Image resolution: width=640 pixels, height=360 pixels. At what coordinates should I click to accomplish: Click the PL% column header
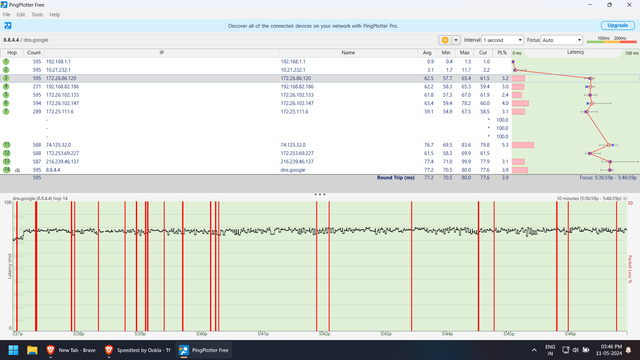pyautogui.click(x=502, y=53)
